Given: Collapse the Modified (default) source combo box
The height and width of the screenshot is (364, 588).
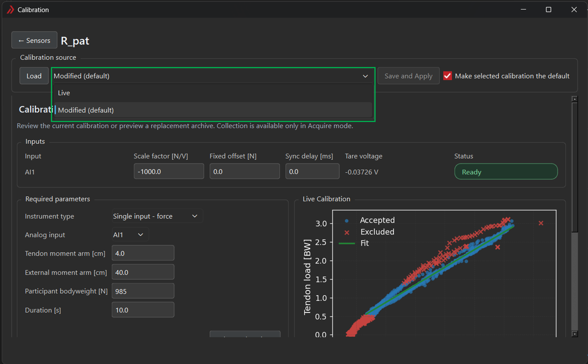Looking at the screenshot, I should click(213, 76).
